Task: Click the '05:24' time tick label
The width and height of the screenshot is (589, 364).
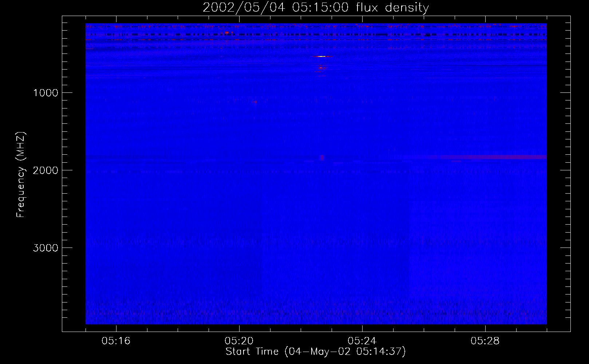Action: tap(362, 341)
